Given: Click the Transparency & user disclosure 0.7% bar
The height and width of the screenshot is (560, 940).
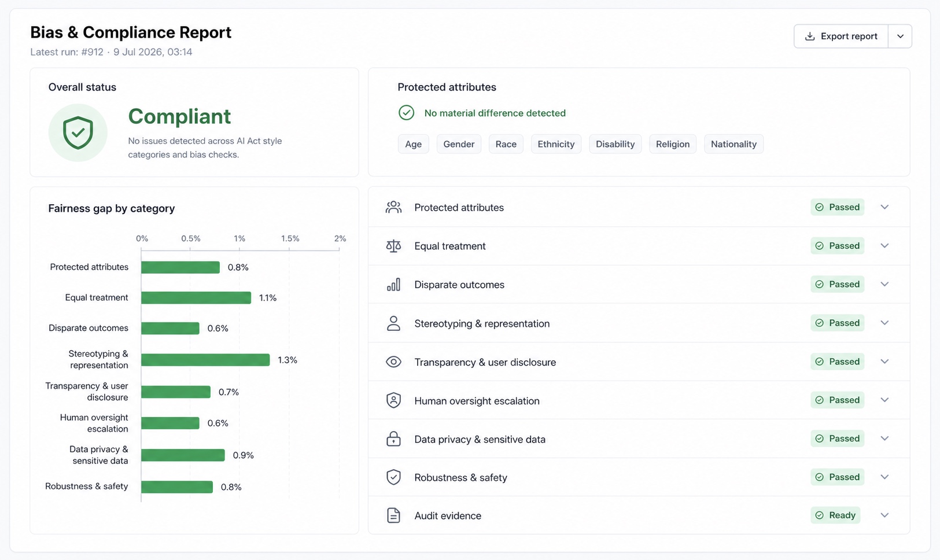Looking at the screenshot, I should coord(176,392).
